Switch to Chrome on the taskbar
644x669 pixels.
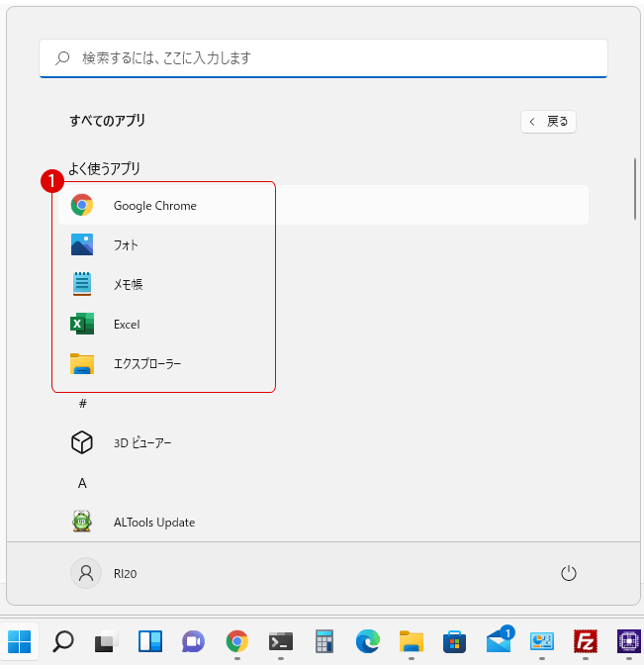click(x=237, y=641)
